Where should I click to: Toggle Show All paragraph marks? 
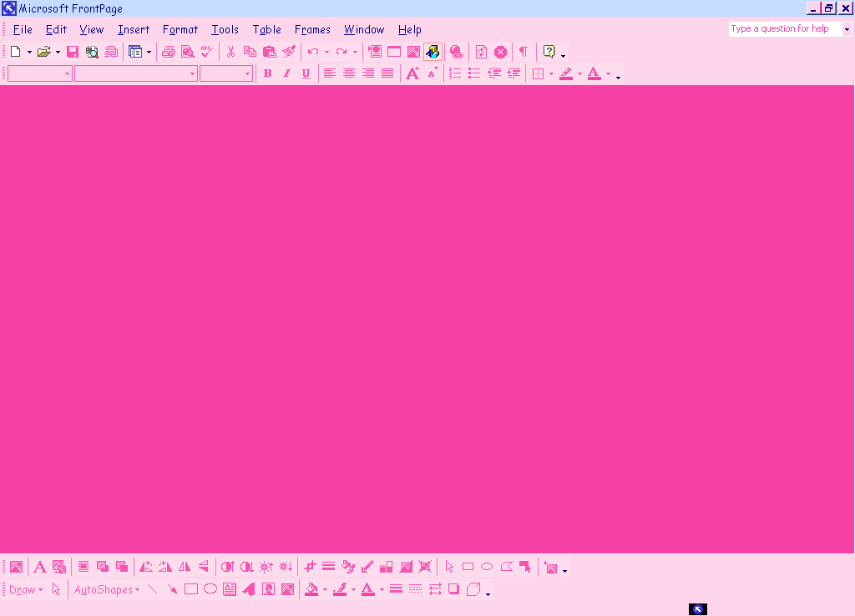coord(524,52)
